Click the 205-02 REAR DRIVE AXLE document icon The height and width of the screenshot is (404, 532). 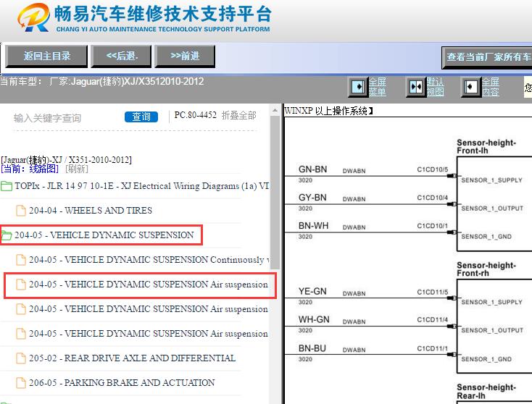(21, 358)
